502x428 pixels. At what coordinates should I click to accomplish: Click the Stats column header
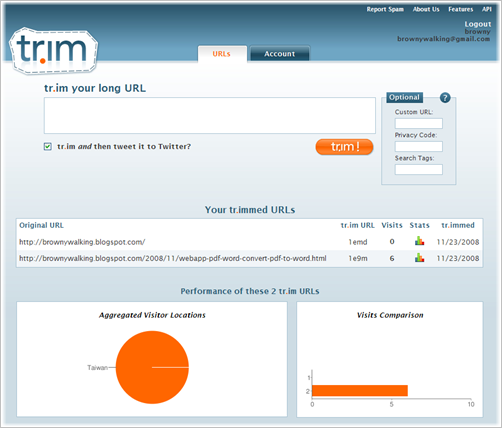click(420, 225)
